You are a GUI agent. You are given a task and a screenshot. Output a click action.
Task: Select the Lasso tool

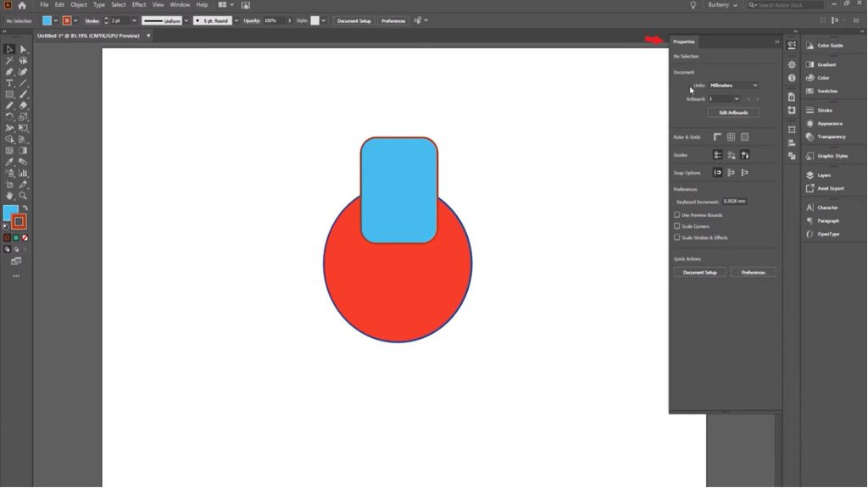(x=23, y=60)
